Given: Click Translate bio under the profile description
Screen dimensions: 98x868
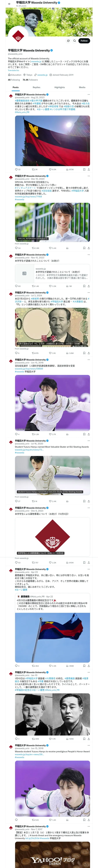Looking at the screenshot, I should [14, 70].
